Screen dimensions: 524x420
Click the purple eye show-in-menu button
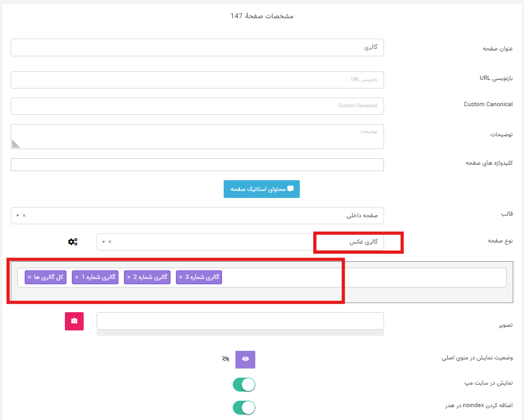click(245, 359)
